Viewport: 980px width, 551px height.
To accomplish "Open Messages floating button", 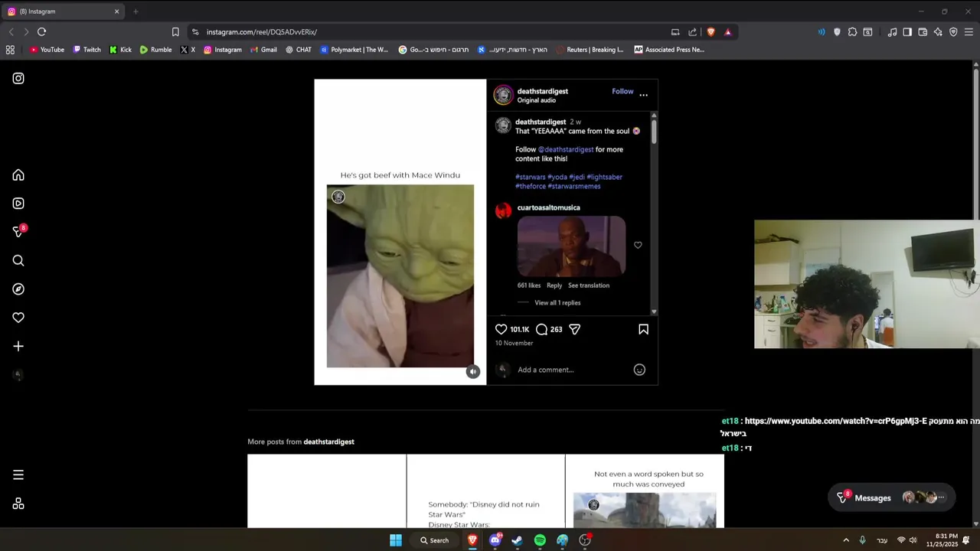I will pyautogui.click(x=891, y=497).
